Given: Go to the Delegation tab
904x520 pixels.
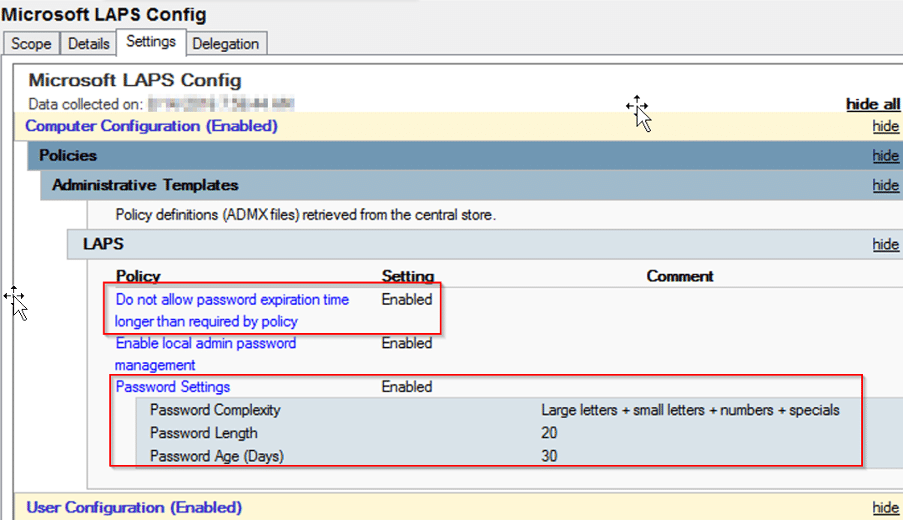Looking at the screenshot, I should [x=225, y=44].
